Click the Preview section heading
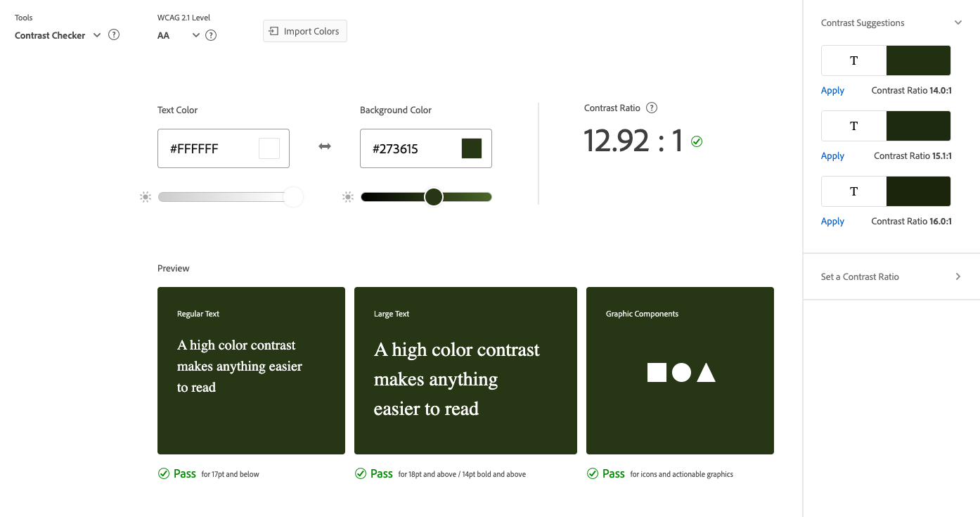 point(174,268)
